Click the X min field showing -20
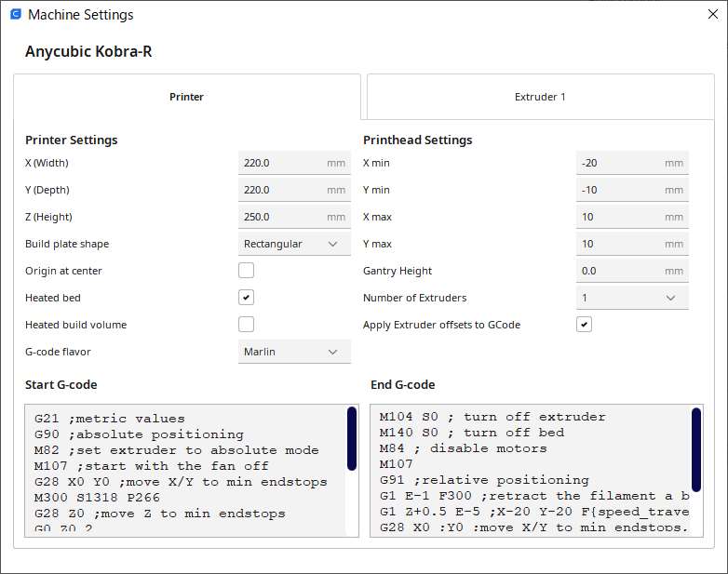Image resolution: width=728 pixels, height=574 pixels. click(x=632, y=163)
